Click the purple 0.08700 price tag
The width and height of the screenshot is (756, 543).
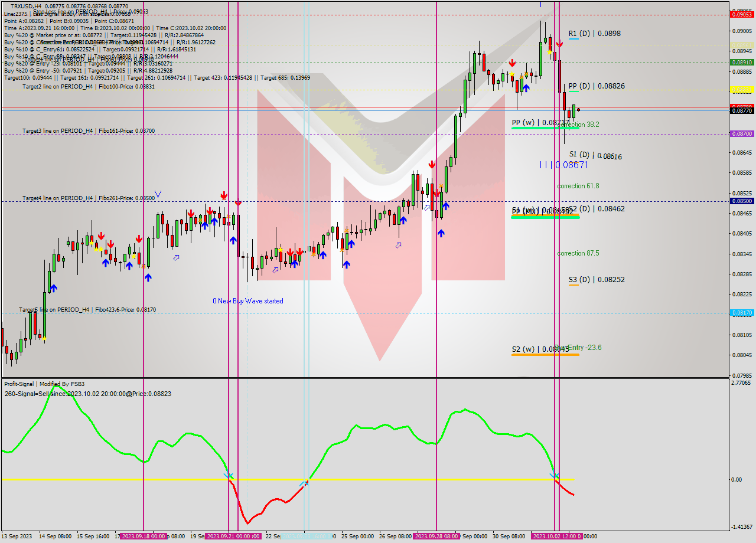click(742, 134)
